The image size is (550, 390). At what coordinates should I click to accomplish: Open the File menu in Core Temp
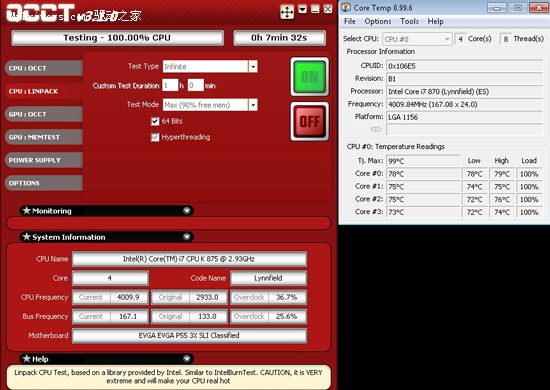pos(350,21)
